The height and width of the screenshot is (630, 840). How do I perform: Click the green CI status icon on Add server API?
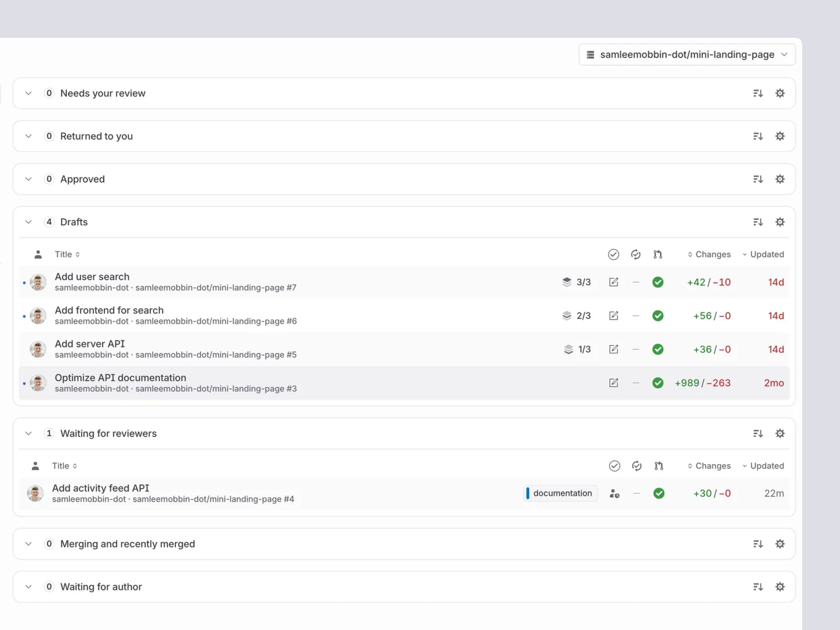[658, 349]
